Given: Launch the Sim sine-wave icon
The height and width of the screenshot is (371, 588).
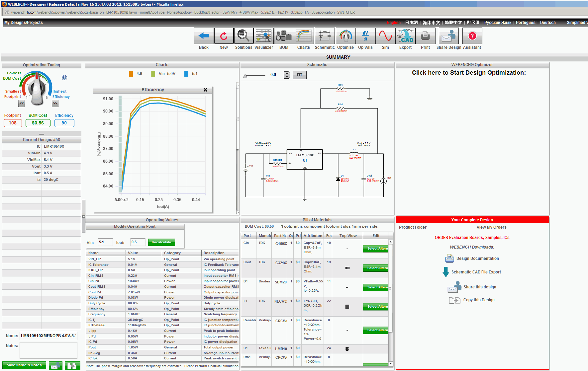Looking at the screenshot, I should pyautogui.click(x=385, y=36).
